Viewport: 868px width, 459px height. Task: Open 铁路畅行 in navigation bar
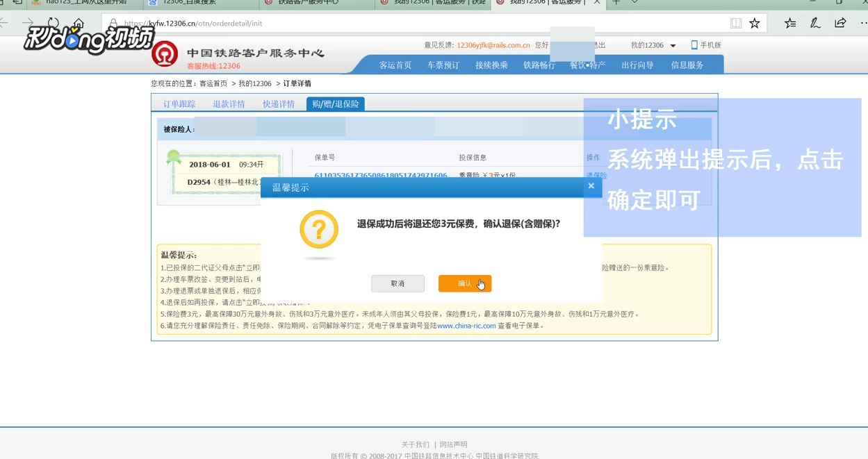tap(539, 65)
